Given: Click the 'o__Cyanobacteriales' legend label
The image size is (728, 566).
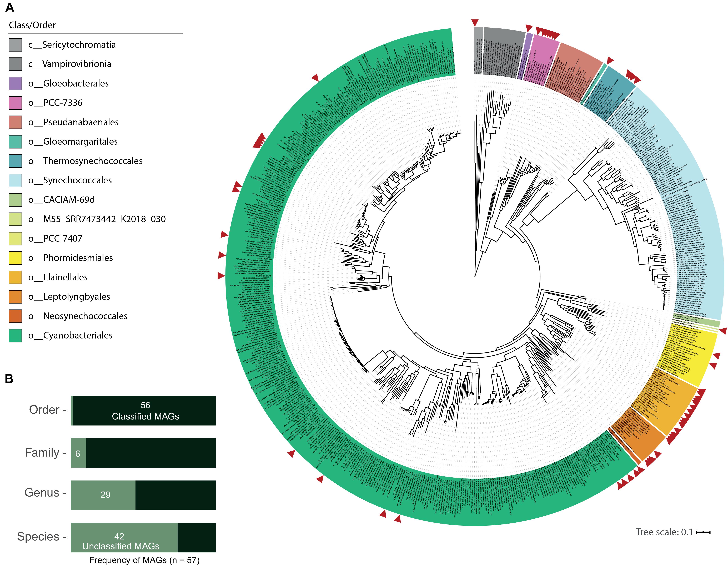Looking at the screenshot, I should tap(70, 335).
